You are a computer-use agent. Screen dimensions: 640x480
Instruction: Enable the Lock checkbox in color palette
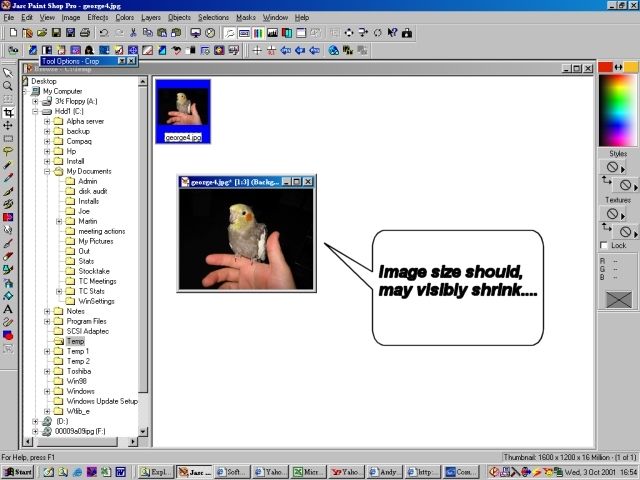(x=603, y=245)
